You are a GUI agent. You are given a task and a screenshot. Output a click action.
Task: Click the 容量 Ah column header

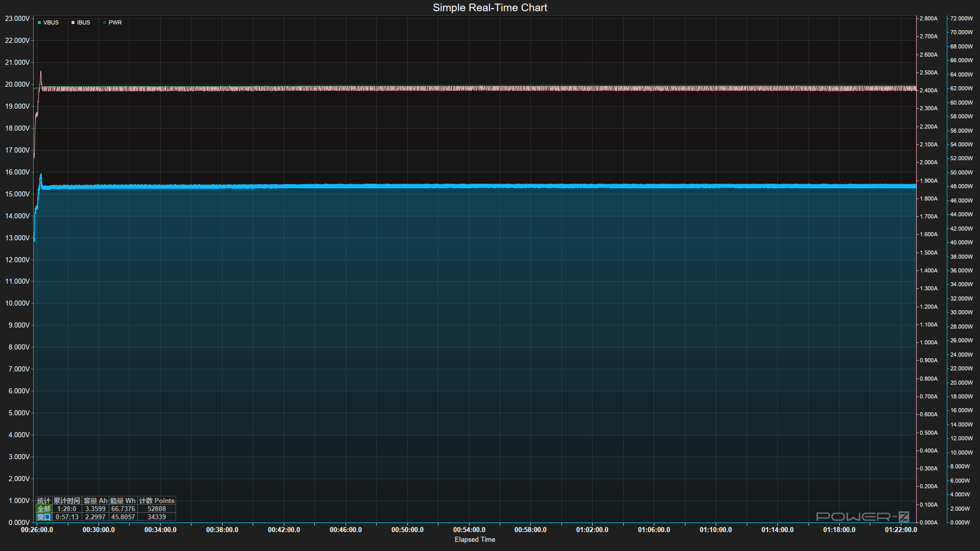pyautogui.click(x=95, y=500)
